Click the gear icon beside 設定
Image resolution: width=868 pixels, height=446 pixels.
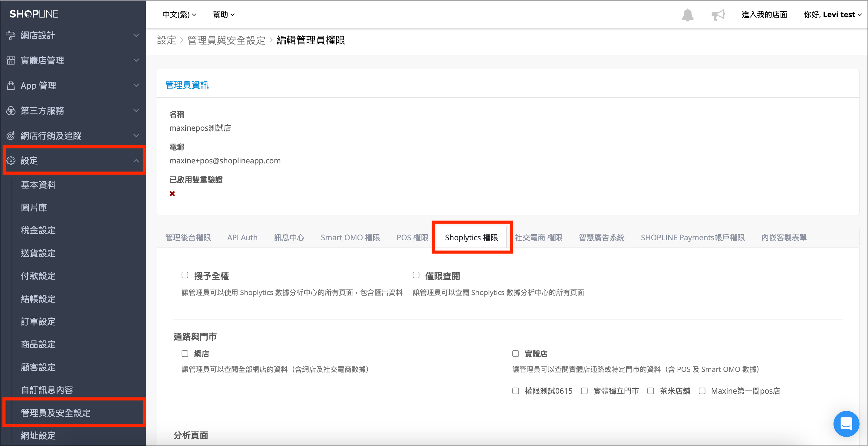pos(11,161)
